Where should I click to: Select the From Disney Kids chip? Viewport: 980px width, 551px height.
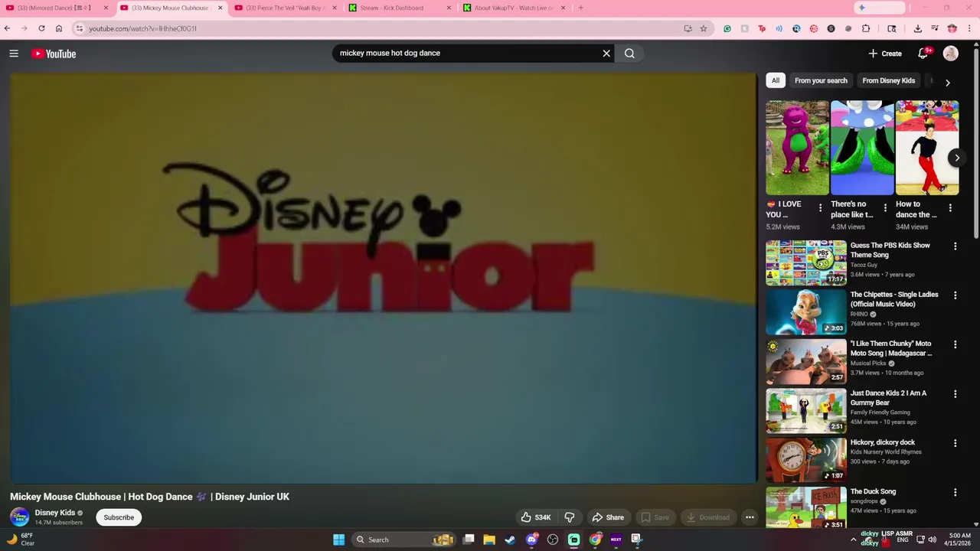pos(888,80)
